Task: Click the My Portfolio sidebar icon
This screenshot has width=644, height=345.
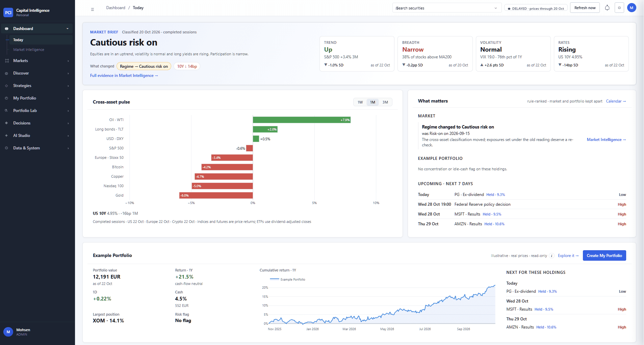Action: point(6,98)
